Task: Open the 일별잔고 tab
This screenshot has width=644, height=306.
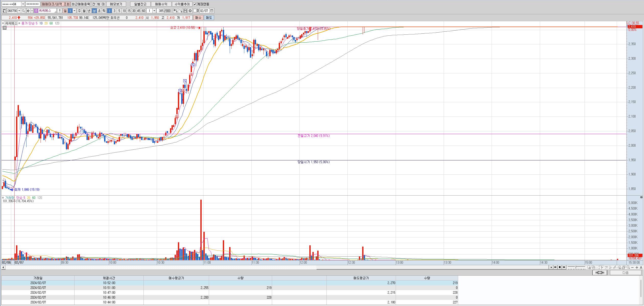Action: pyautogui.click(x=140, y=4)
